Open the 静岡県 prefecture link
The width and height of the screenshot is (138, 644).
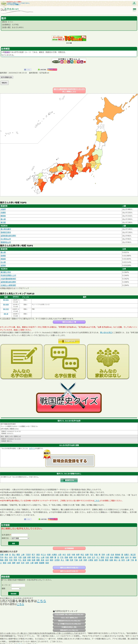pos(3,216)
